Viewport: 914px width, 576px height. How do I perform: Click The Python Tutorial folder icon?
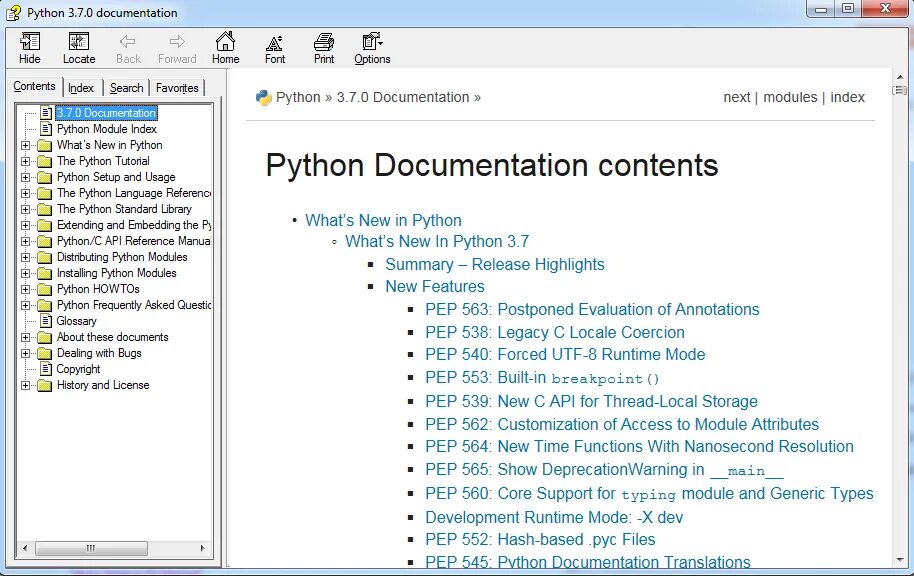(x=45, y=161)
